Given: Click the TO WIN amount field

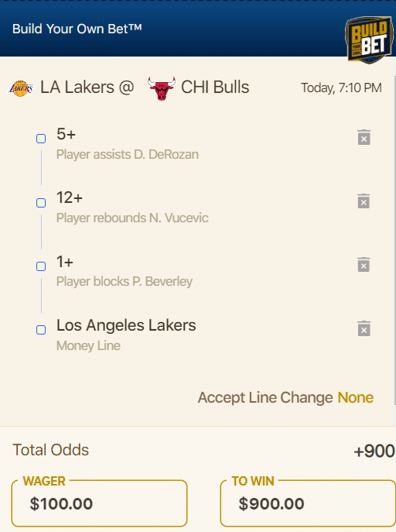Looking at the screenshot, I should pyautogui.click(x=308, y=503).
